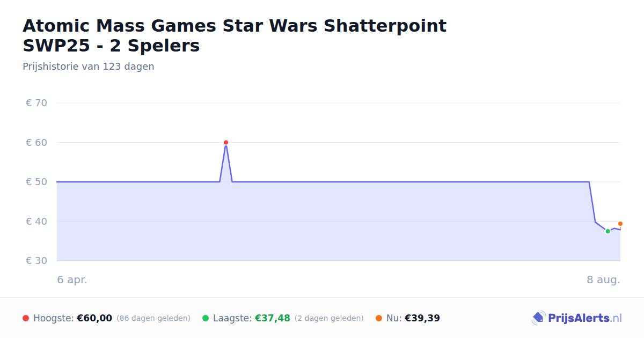Click the € 70 axis label
Screen dimensions: 644x338
36,103
